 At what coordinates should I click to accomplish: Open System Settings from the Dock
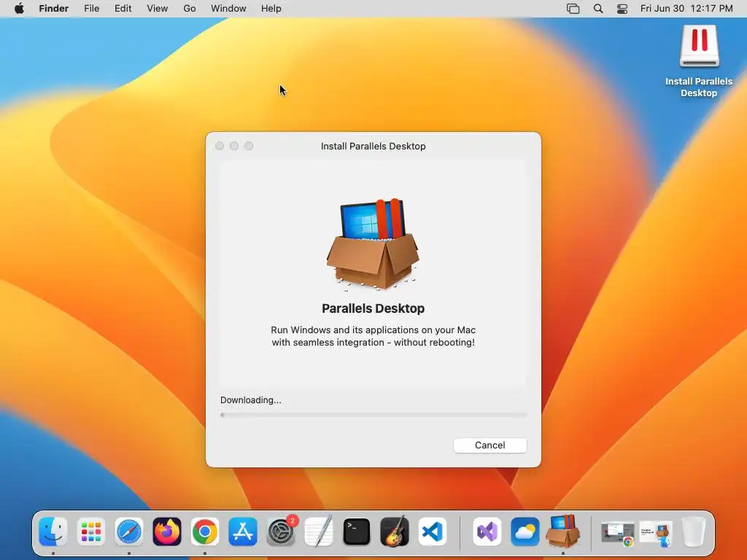[x=281, y=532]
